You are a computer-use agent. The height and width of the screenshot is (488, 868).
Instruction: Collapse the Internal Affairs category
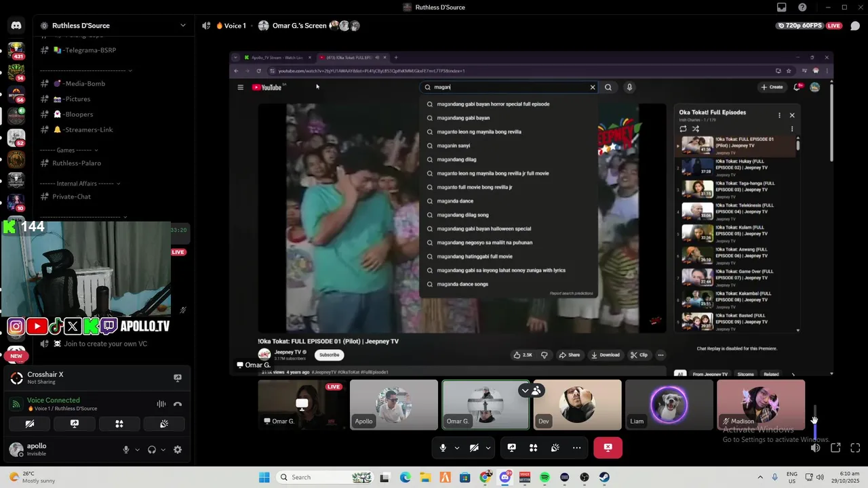[79, 183]
